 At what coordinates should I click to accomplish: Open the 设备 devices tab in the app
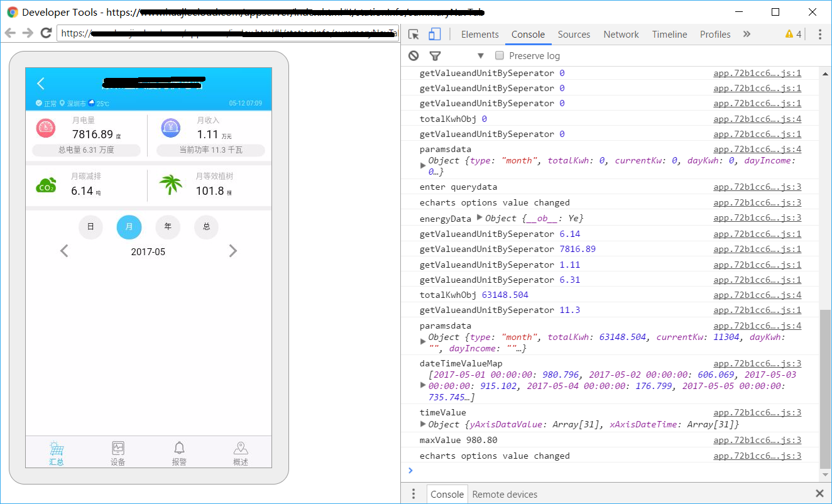(118, 454)
